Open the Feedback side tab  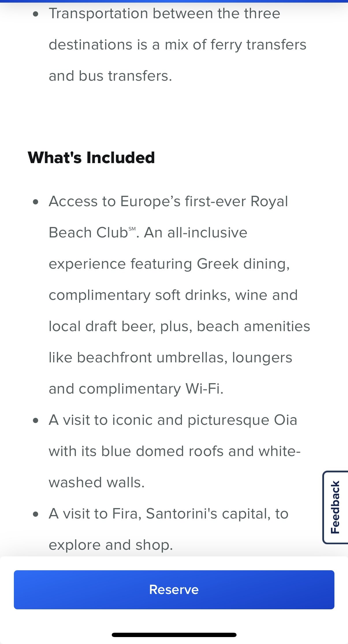click(335, 507)
